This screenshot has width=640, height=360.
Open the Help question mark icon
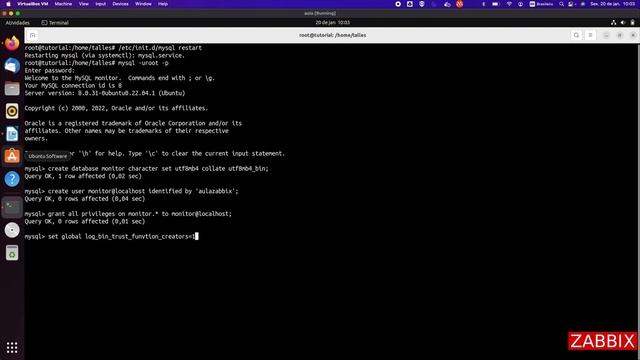pyautogui.click(x=12, y=179)
